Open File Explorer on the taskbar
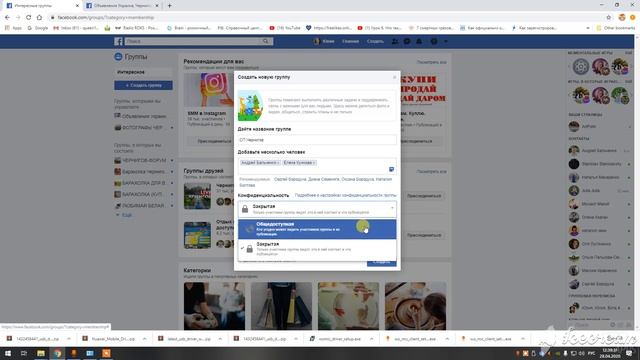The width and height of the screenshot is (640, 360). click(x=41, y=353)
